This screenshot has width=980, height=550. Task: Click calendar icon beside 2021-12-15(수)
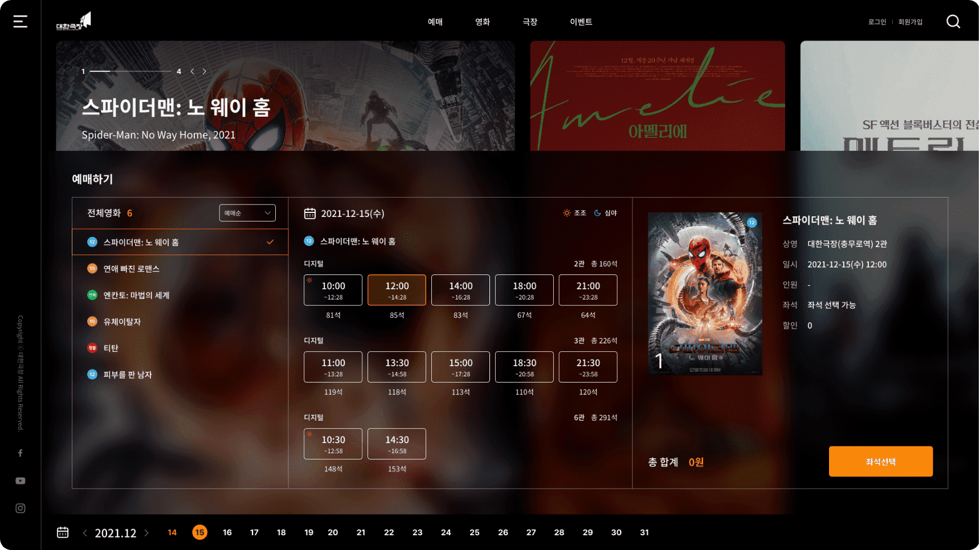pyautogui.click(x=310, y=214)
